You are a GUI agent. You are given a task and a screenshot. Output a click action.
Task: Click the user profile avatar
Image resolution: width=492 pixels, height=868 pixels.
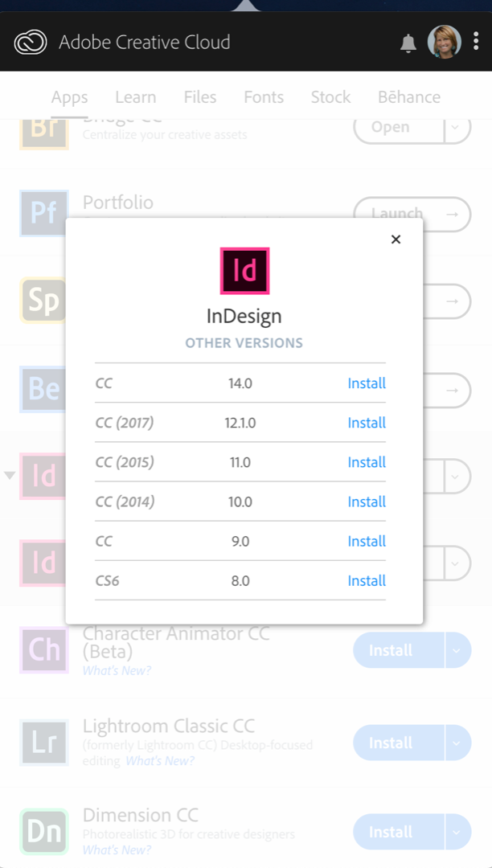tap(445, 42)
